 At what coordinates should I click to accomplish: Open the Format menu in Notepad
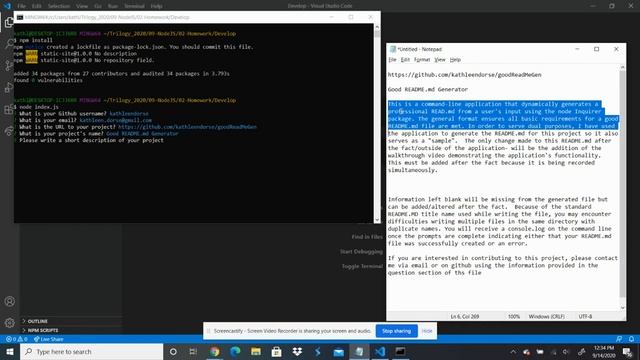pyautogui.click(x=422, y=60)
